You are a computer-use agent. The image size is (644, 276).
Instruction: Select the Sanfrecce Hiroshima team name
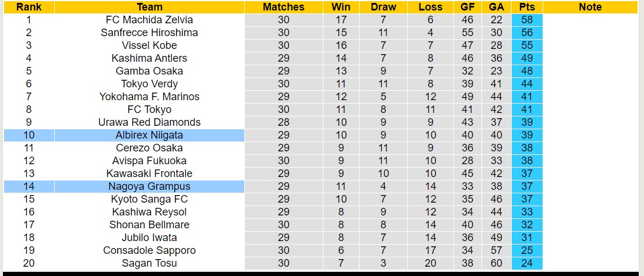[149, 33]
